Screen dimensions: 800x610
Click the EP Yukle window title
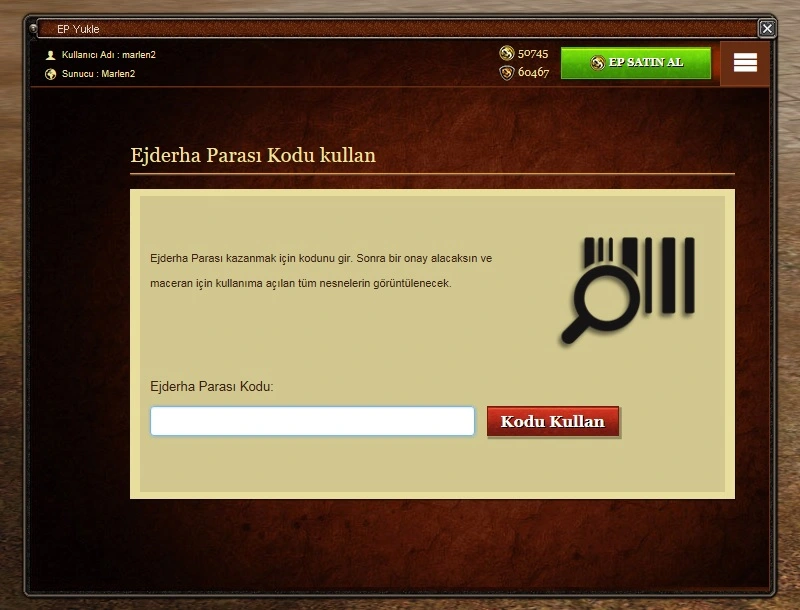78,29
